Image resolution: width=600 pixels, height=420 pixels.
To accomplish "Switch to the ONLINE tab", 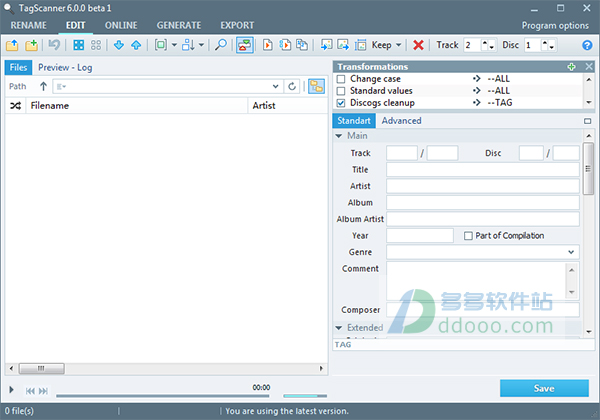I will tap(121, 25).
